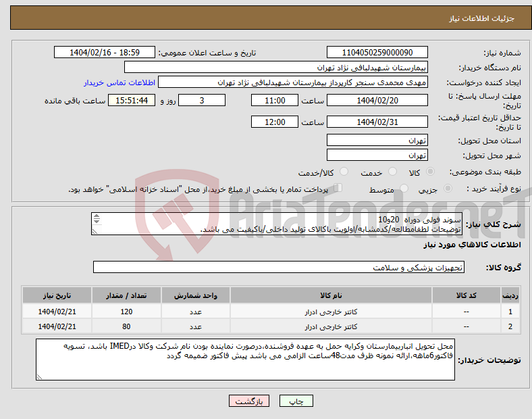This screenshot has width=532, height=419.
Task: Click the response deadline date 1404/02/20
Action: click(377, 100)
